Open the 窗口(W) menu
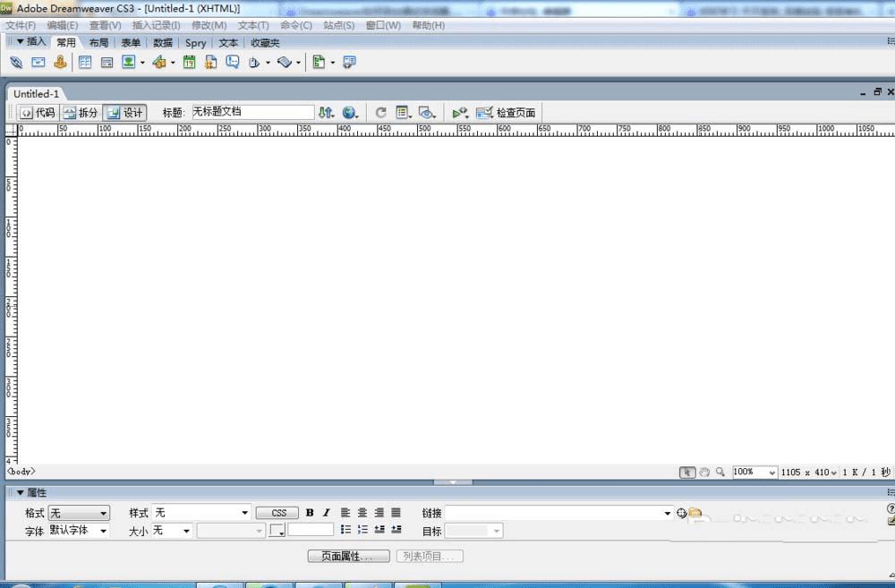Image resolution: width=895 pixels, height=588 pixels. [383, 25]
